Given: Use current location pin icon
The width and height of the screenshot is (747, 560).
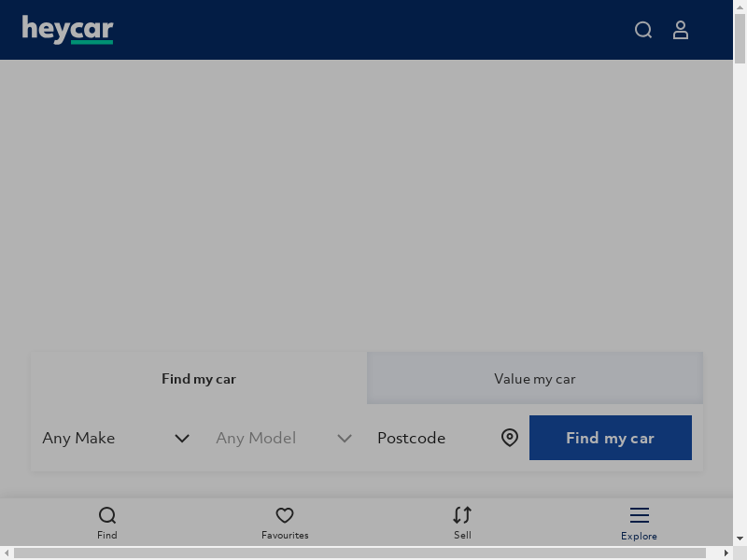Looking at the screenshot, I should 510,438.
